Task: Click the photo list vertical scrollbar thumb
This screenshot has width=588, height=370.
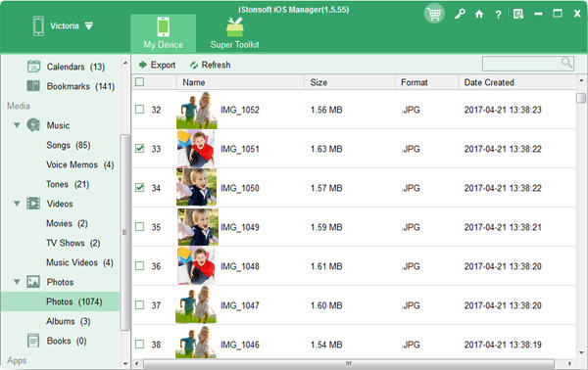Action: (581, 98)
